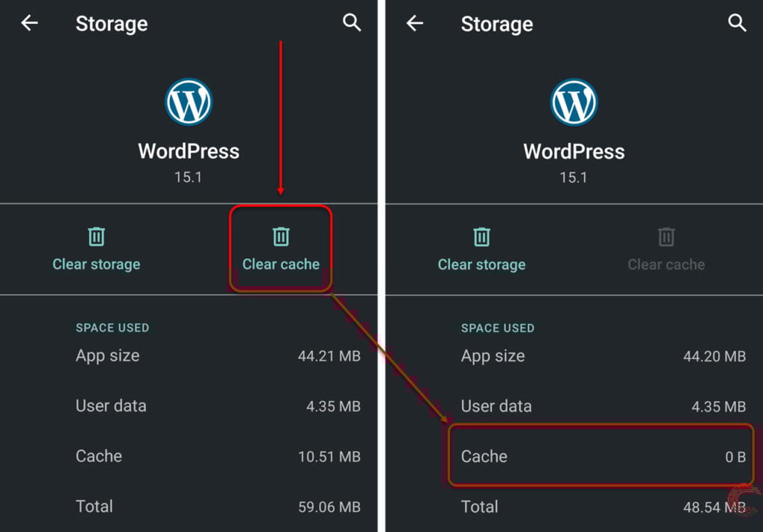Click WordPress logo on the left screen
Image resolution: width=763 pixels, height=532 pixels.
[x=189, y=102]
